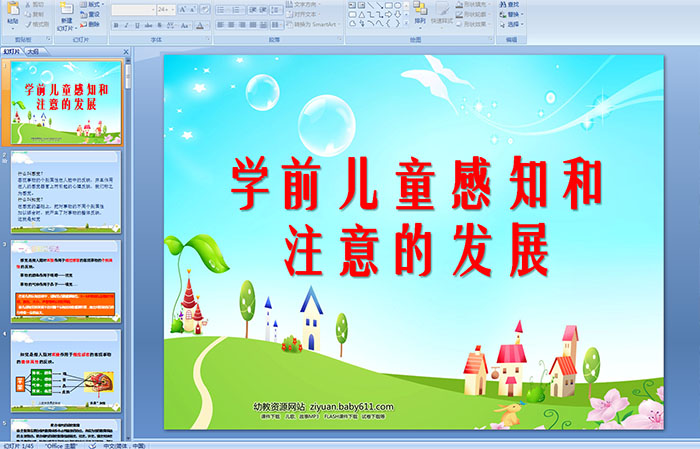
Task: Increase font size with the large A icon
Action: click(183, 9)
